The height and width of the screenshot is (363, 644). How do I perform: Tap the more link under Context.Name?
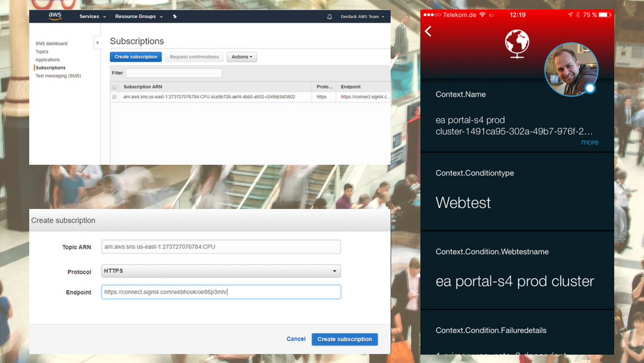pyautogui.click(x=589, y=142)
